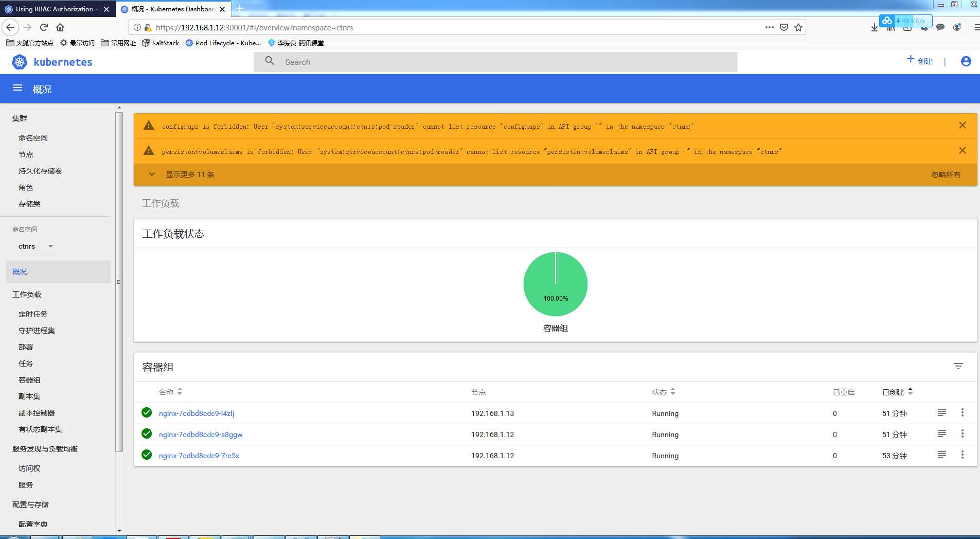The width and height of the screenshot is (980, 539).
Task: Open 配置字典 in the sidebar
Action: 33,524
